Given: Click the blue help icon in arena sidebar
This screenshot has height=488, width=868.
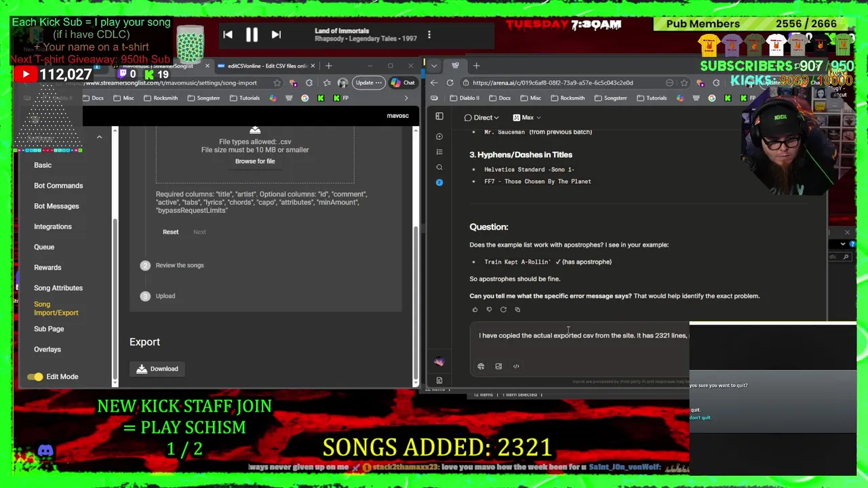Looking at the screenshot, I should pyautogui.click(x=439, y=182).
